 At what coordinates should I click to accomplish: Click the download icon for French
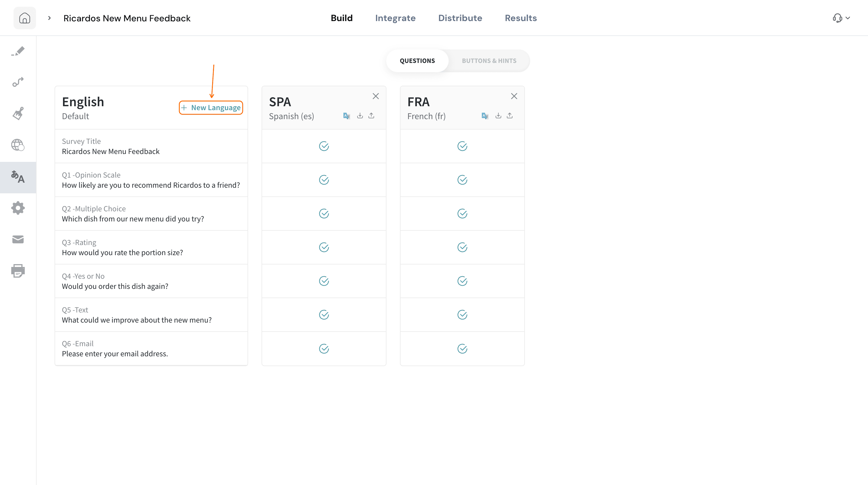tap(498, 115)
